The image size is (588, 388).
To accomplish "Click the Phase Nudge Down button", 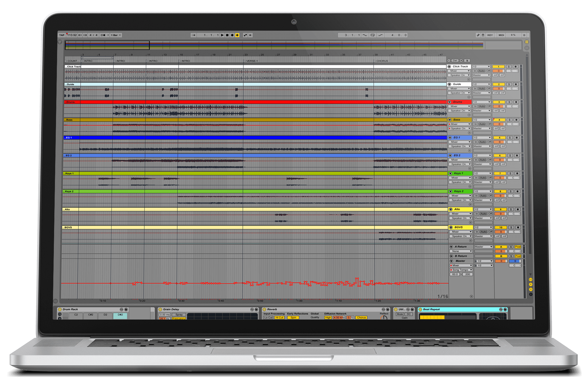I will 80,35.
